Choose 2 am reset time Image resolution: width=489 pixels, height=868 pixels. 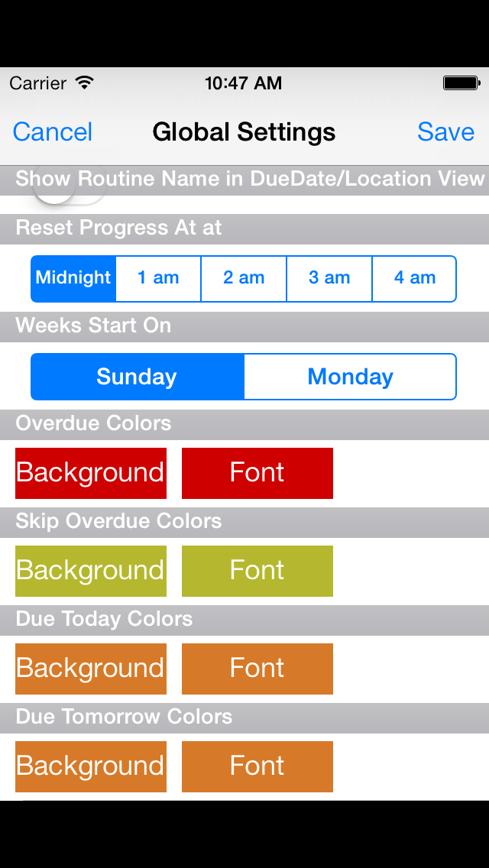click(x=244, y=278)
